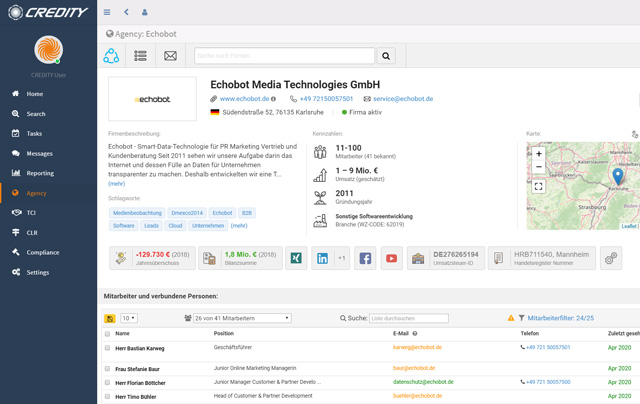Open the LinkedIn company profile icon

click(x=322, y=258)
